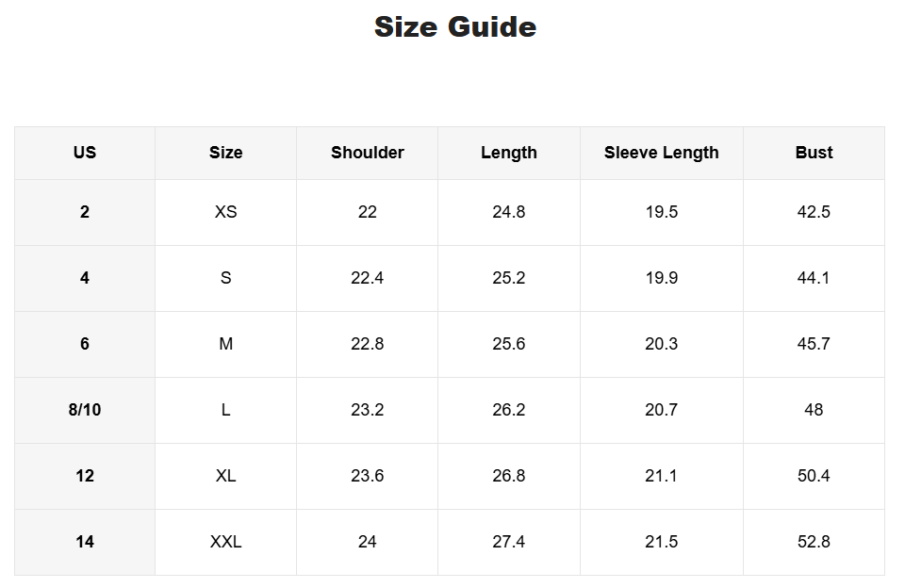The width and height of the screenshot is (905, 588).
Task: Click the Size Guide heading
Action: pyautogui.click(x=455, y=26)
